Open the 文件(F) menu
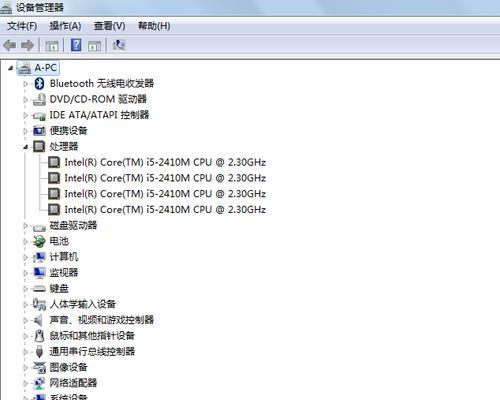This screenshot has width=500, height=400. (x=22, y=26)
